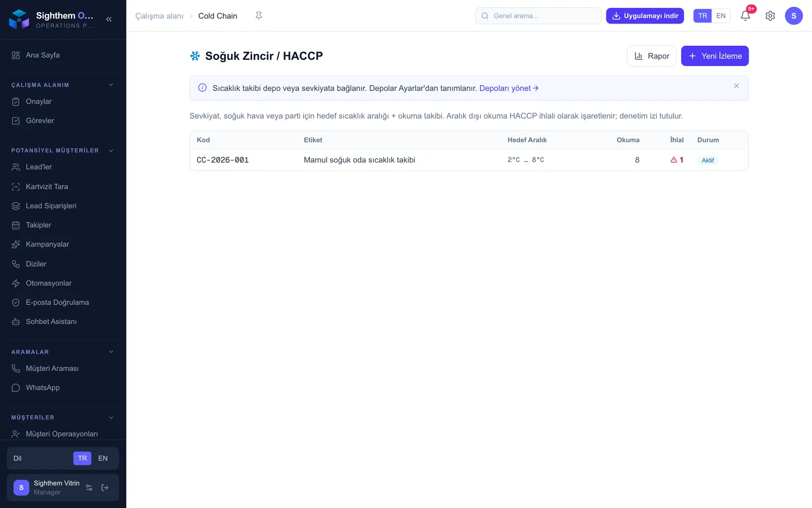The image size is (812, 508).
Task: Click the Aktif status badge
Action: [708, 161]
